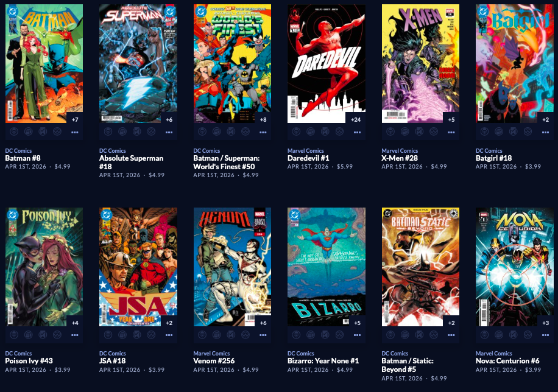
Task: Open the Marvel Comics publisher link above X-Men #28
Action: click(x=400, y=151)
